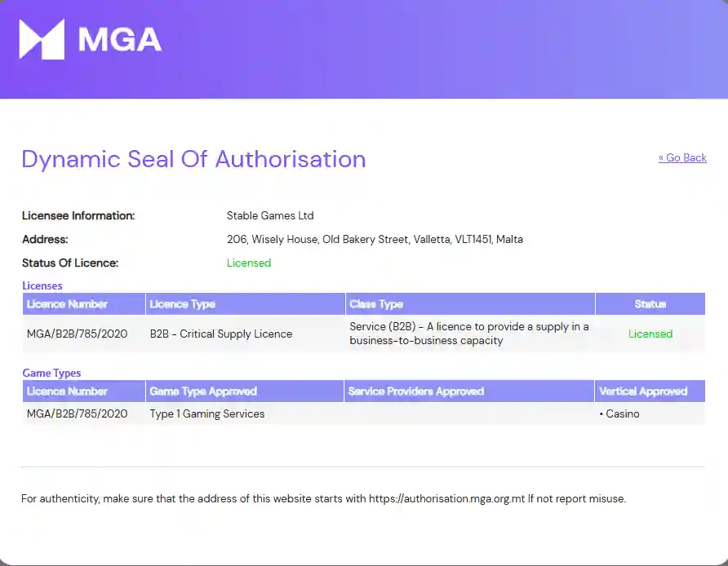Click the green Licensed status under licensee info
The height and width of the screenshot is (566, 728).
tap(249, 263)
